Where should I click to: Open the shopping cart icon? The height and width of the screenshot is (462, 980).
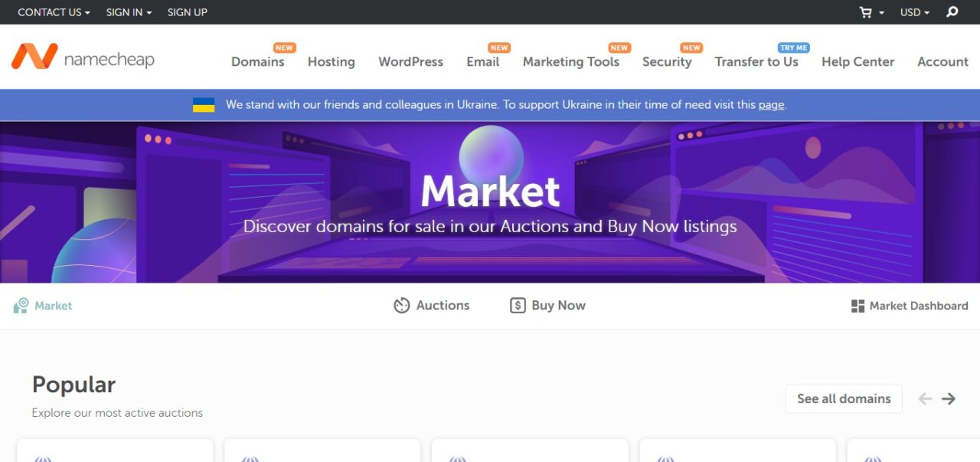(x=866, y=12)
